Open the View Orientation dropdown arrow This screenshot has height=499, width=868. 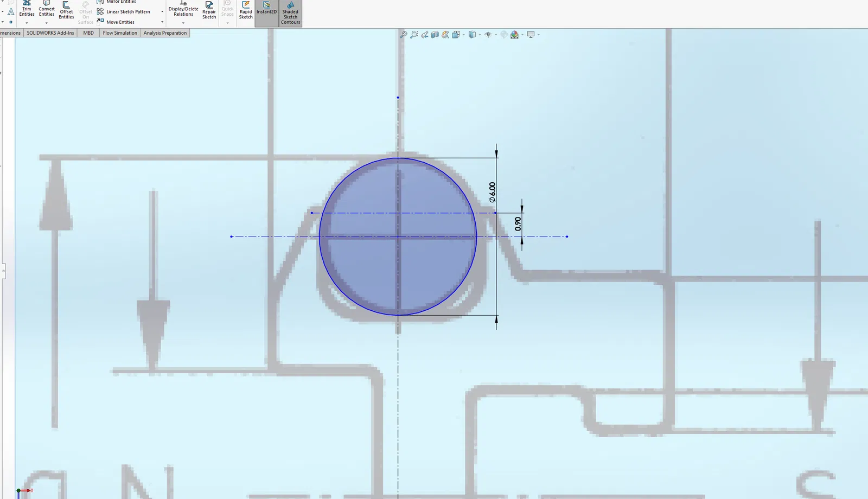pos(463,35)
